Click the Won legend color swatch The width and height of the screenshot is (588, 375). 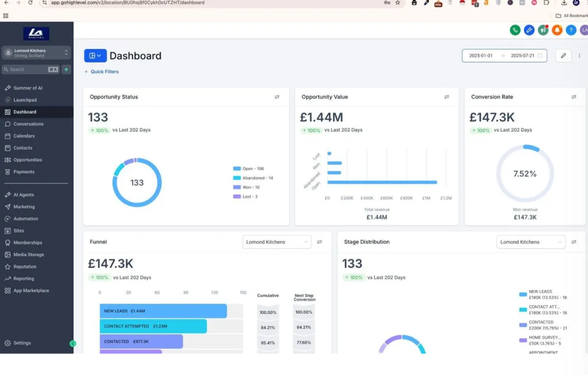tap(237, 187)
